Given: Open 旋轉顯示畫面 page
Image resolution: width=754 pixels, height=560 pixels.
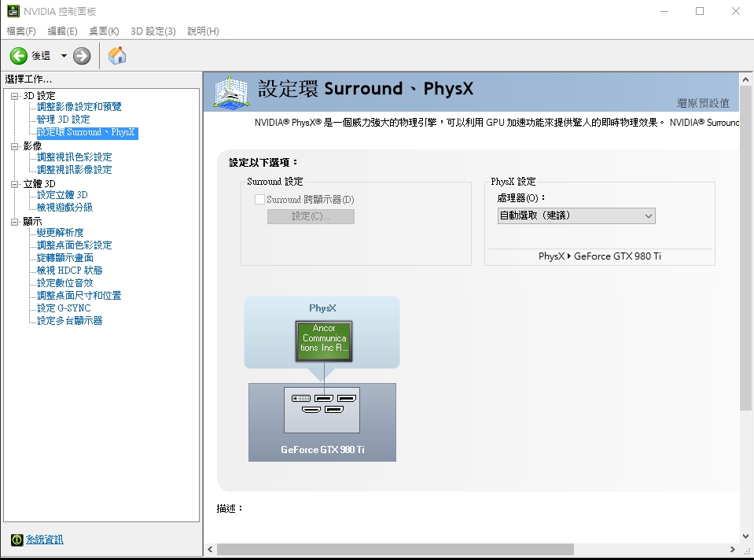Looking at the screenshot, I should [65, 258].
